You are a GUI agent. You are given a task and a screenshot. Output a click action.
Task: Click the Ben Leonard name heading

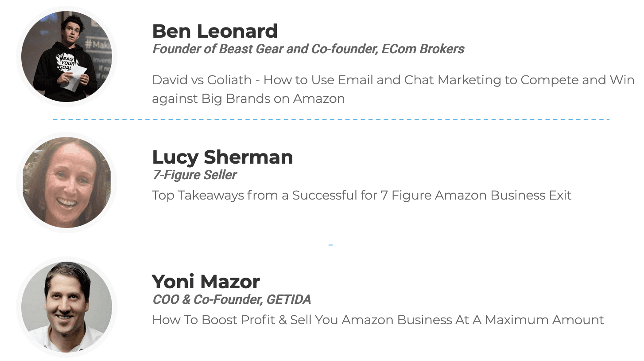215,31
